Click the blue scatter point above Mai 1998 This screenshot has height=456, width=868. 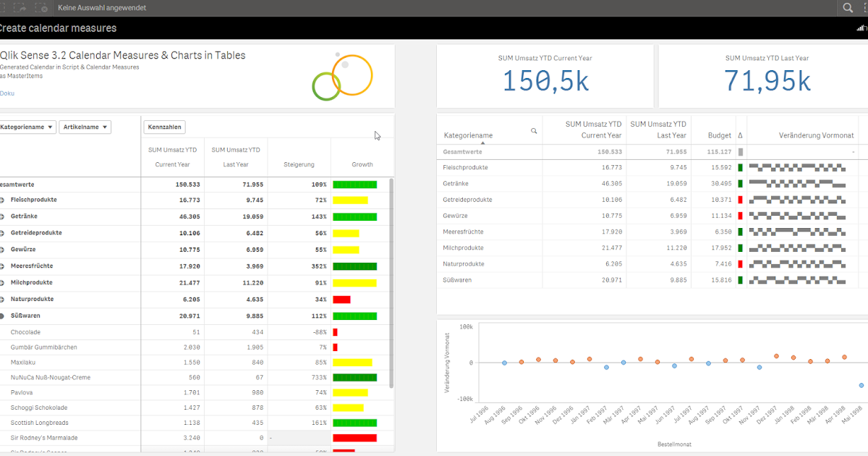[x=861, y=385]
